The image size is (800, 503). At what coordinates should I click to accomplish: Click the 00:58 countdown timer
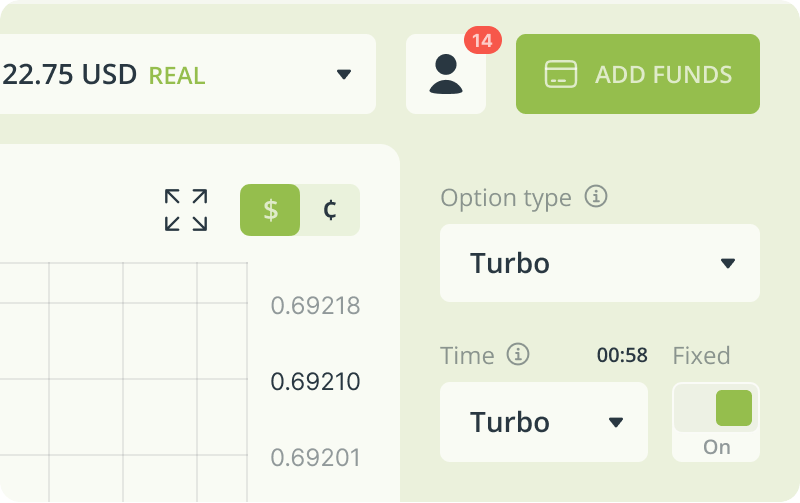(622, 355)
